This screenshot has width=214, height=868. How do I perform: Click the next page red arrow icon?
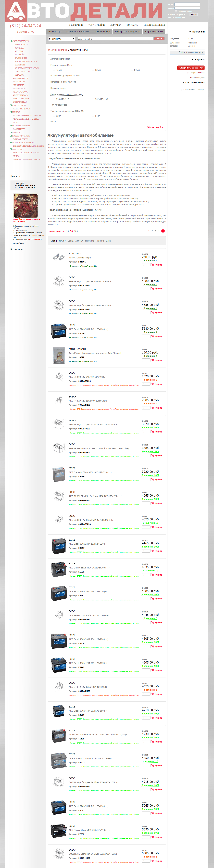point(163,231)
